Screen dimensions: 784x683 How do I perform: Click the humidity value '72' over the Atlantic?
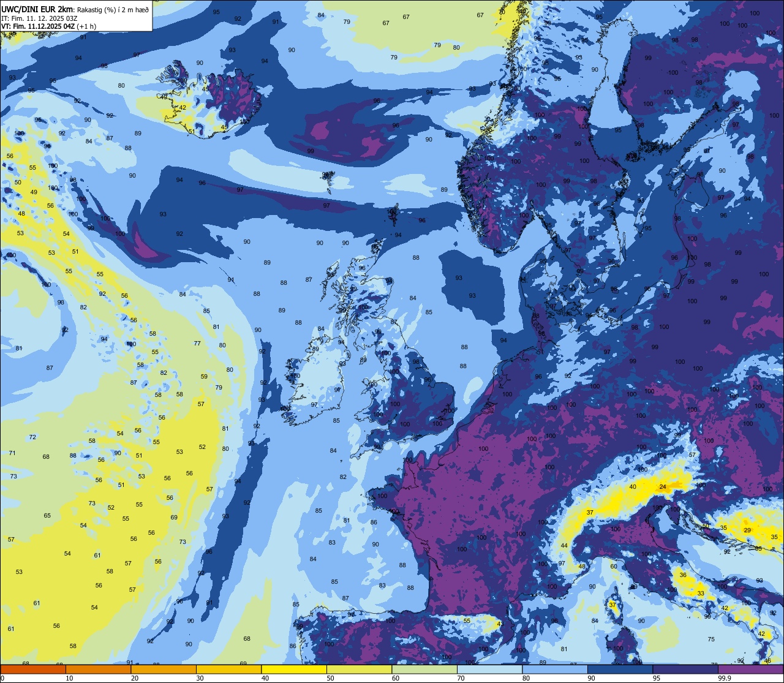point(32,437)
